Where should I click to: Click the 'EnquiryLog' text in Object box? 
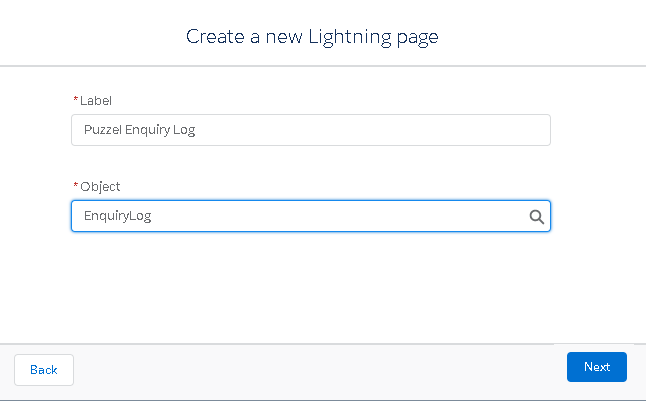click(117, 216)
